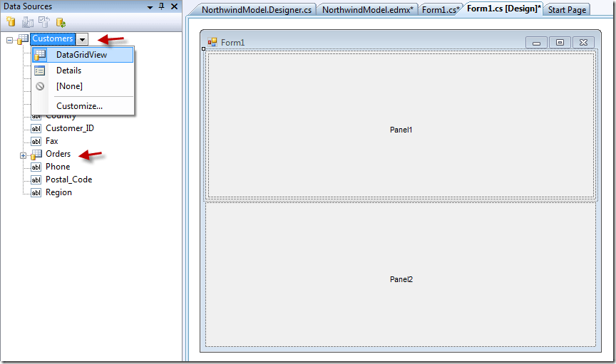The height and width of the screenshot is (364, 616).
Task: Close the Data Sources panel
Action: [174, 6]
